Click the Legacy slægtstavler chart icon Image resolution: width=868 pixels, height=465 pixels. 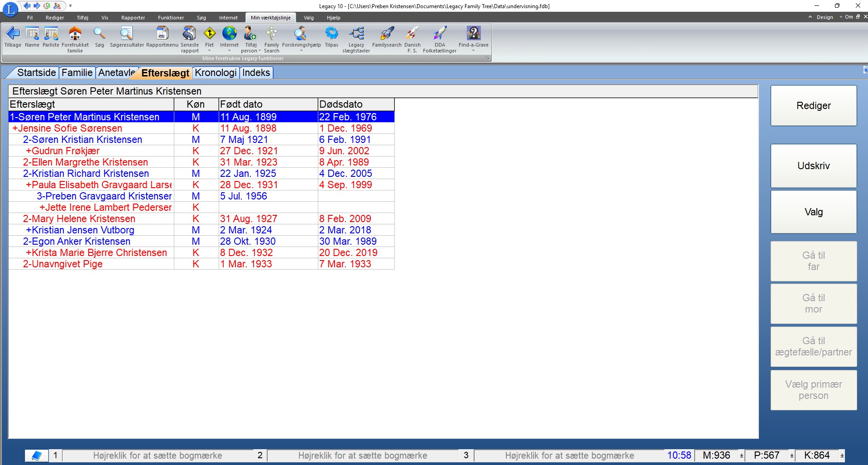356,33
